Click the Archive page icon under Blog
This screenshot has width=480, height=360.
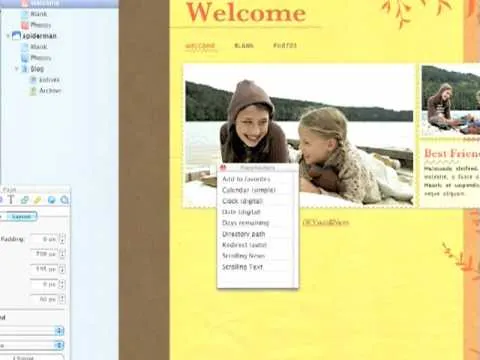tap(33, 91)
